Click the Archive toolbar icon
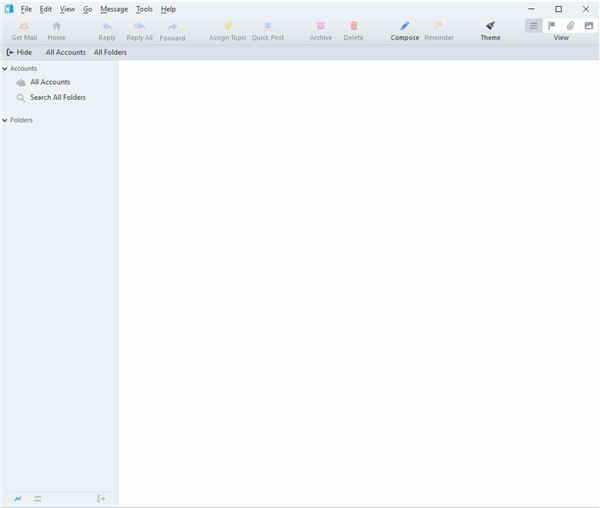 [320, 26]
